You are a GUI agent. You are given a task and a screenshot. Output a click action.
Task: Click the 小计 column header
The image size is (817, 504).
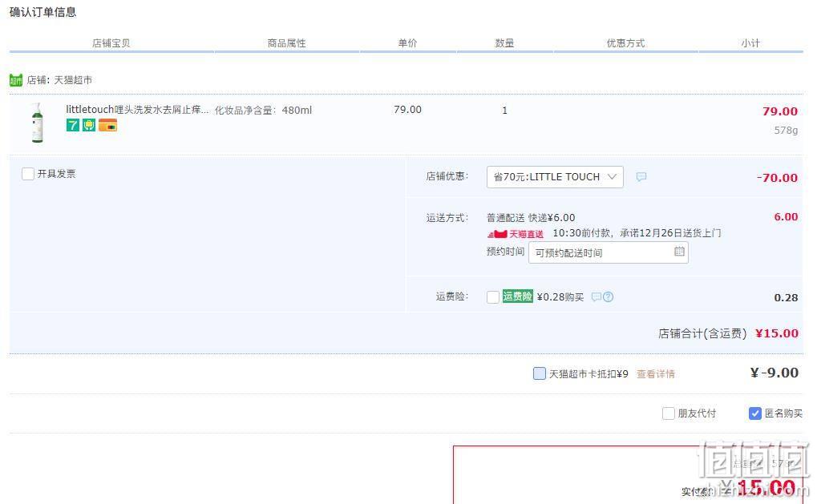point(750,43)
